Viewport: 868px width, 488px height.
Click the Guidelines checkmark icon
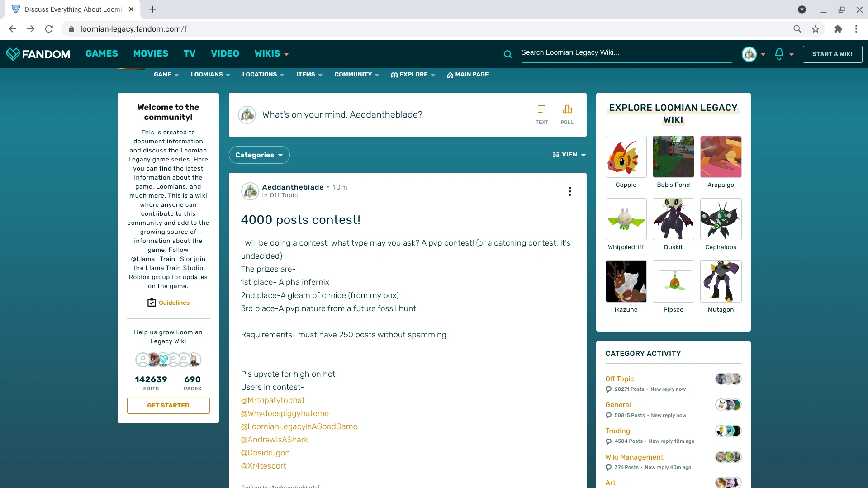coord(152,303)
